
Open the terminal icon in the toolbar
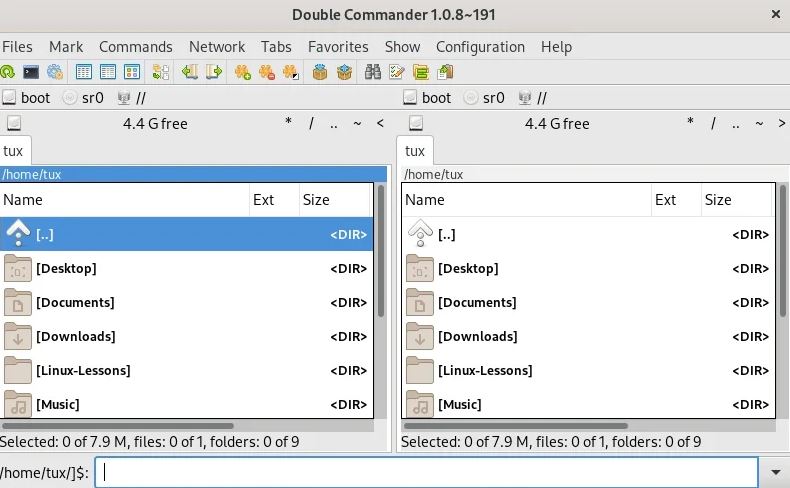pyautogui.click(x=31, y=72)
